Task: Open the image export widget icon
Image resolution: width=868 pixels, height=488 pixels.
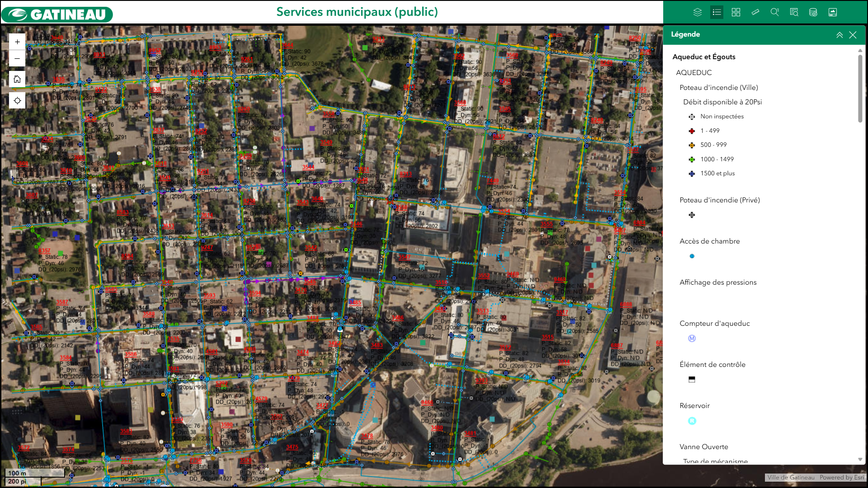Action: (833, 12)
